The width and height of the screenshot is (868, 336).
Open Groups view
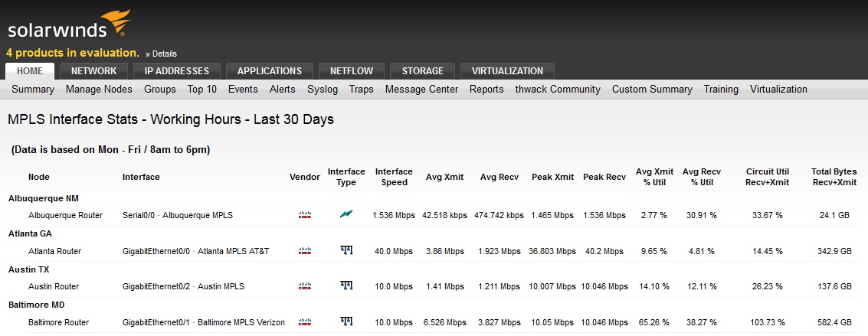[160, 89]
